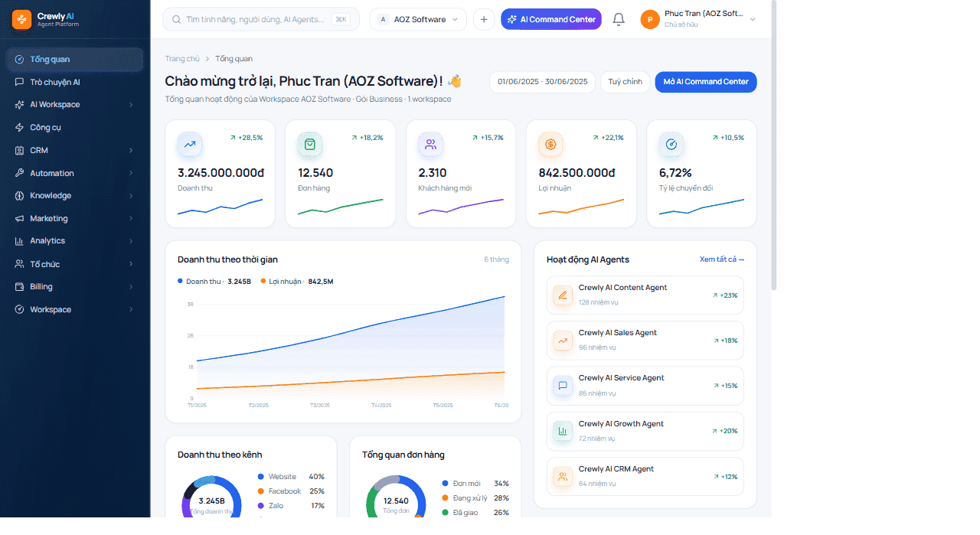Click the Doanh thu trend icon
980x535 pixels.
pos(190,144)
